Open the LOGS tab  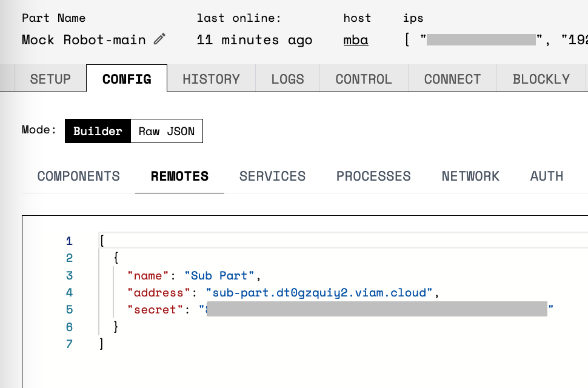pos(287,78)
